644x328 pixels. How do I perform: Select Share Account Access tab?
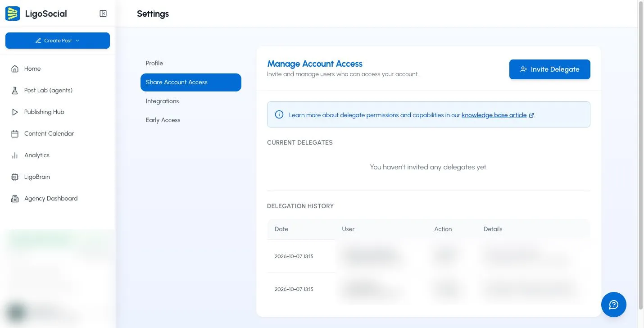coord(191,82)
